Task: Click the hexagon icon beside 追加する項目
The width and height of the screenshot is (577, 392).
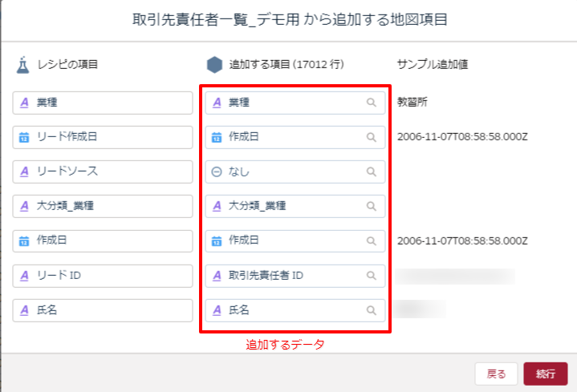Action: click(x=214, y=65)
